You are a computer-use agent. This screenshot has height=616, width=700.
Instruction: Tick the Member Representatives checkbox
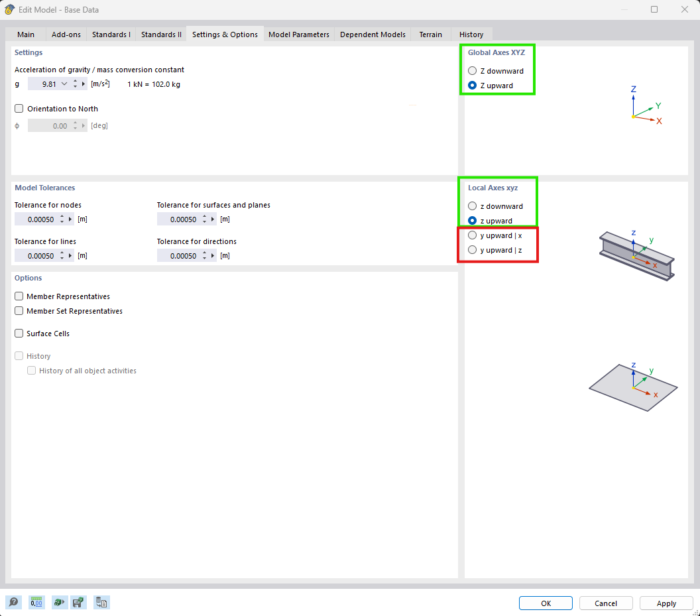coord(19,296)
